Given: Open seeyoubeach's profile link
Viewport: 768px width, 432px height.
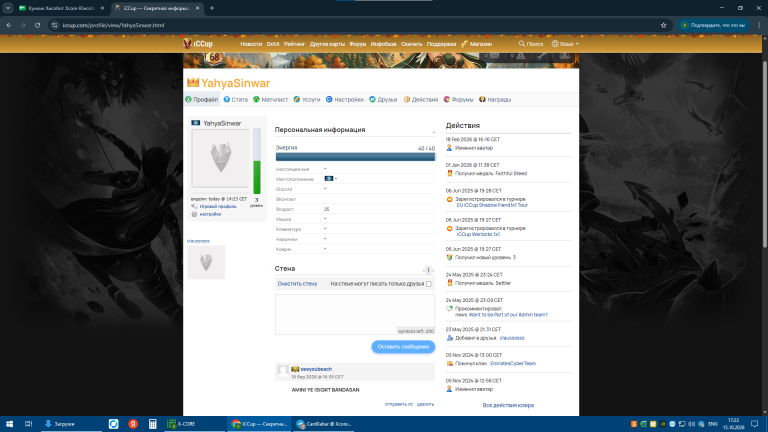Looking at the screenshot, I should click(x=316, y=369).
